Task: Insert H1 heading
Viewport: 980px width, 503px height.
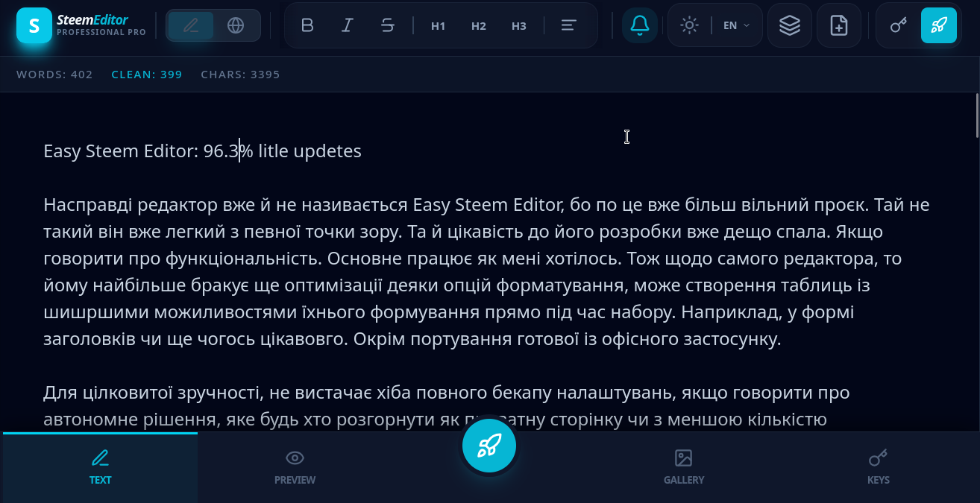Action: (x=439, y=25)
